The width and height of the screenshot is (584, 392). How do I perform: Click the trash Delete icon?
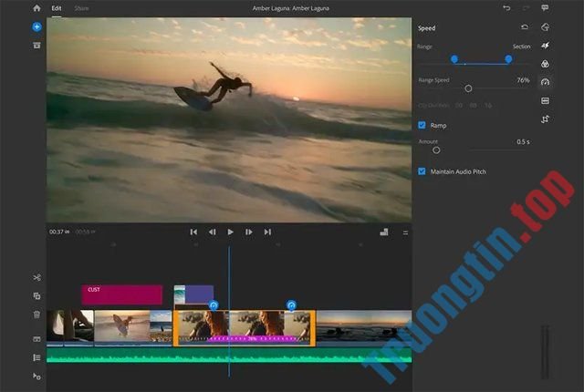(36, 315)
